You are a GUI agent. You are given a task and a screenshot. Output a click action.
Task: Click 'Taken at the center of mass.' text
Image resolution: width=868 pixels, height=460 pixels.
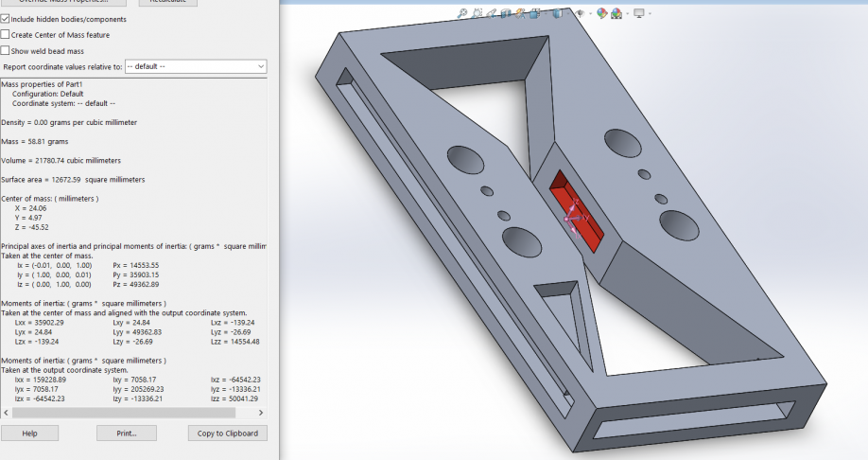click(x=47, y=257)
